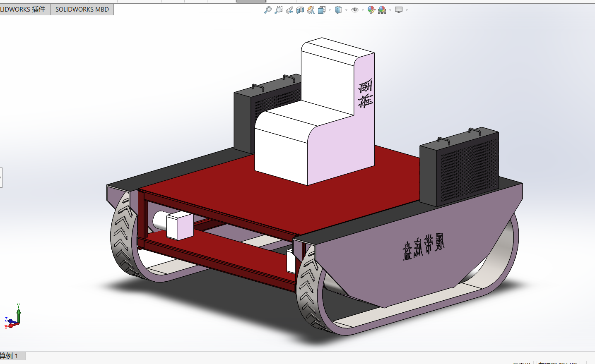Click the Zoom to Fit icon

268,10
